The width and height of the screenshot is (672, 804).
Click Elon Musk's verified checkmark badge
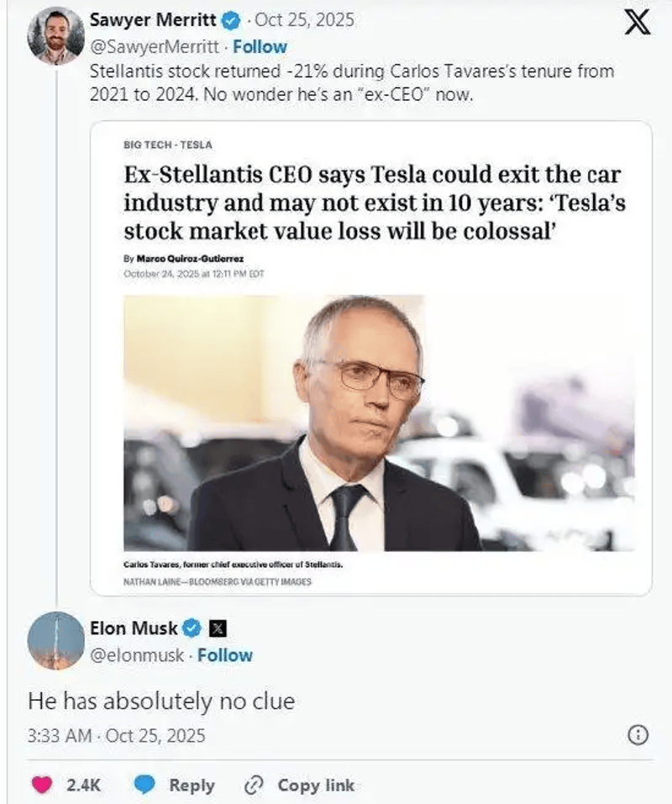click(x=191, y=628)
